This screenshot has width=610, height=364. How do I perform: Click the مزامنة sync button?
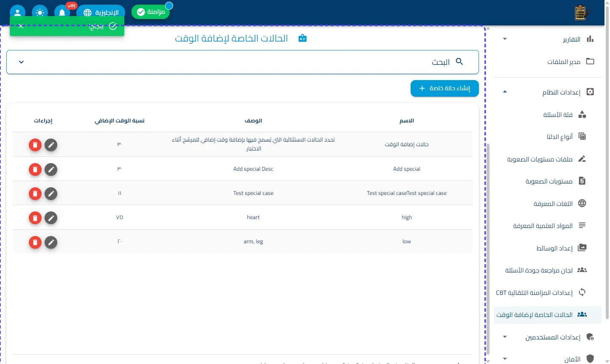coord(151,12)
